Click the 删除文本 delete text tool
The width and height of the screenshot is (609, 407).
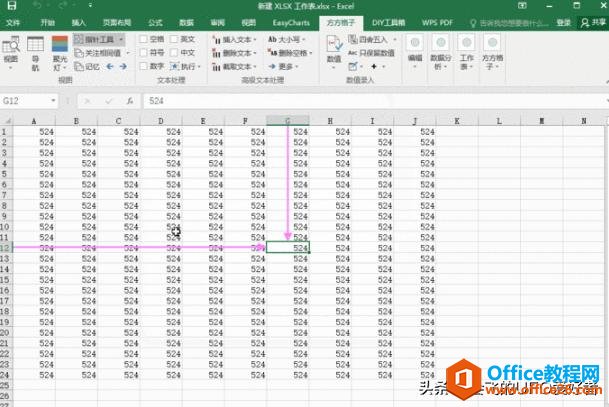234,53
